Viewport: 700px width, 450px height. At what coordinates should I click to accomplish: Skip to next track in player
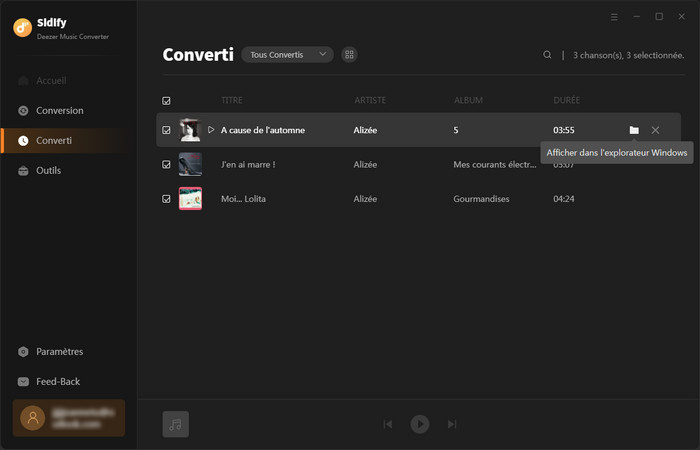[452, 424]
